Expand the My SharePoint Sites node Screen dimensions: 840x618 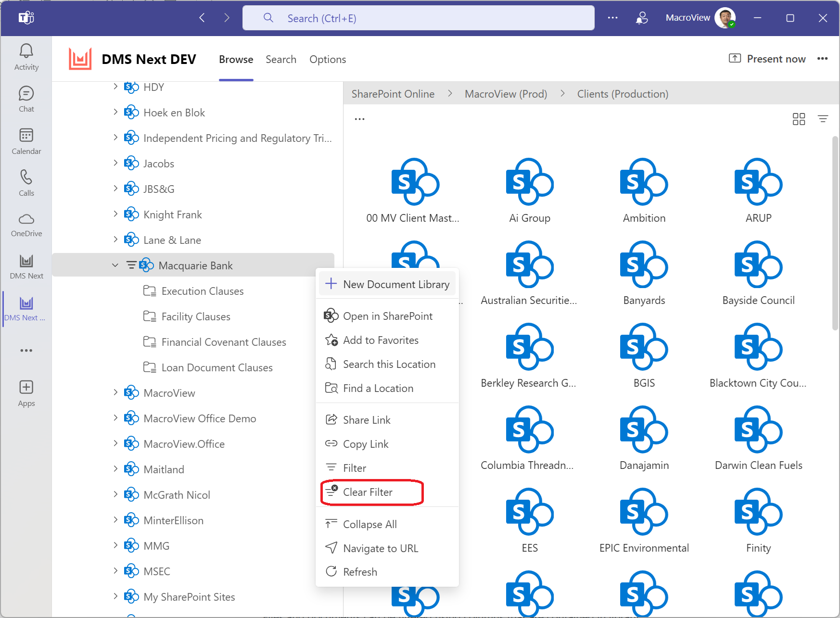pos(115,596)
